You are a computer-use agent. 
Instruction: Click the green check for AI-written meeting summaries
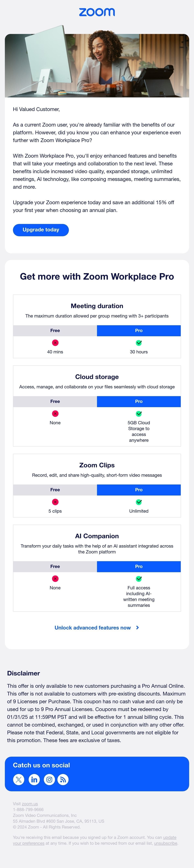click(x=138, y=579)
